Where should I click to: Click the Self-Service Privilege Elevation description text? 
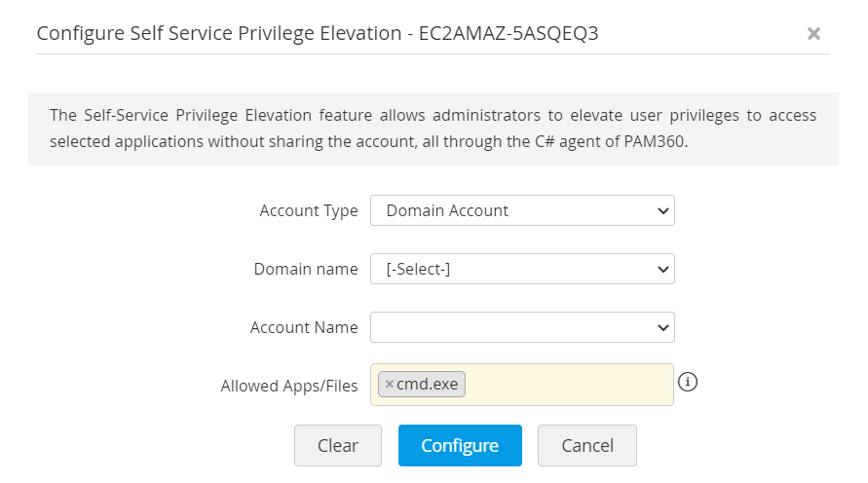[x=433, y=129]
